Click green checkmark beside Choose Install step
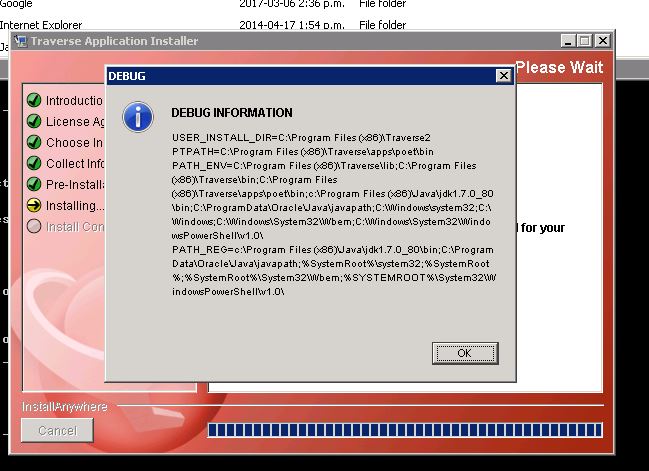This screenshot has width=649, height=471. tap(34, 142)
